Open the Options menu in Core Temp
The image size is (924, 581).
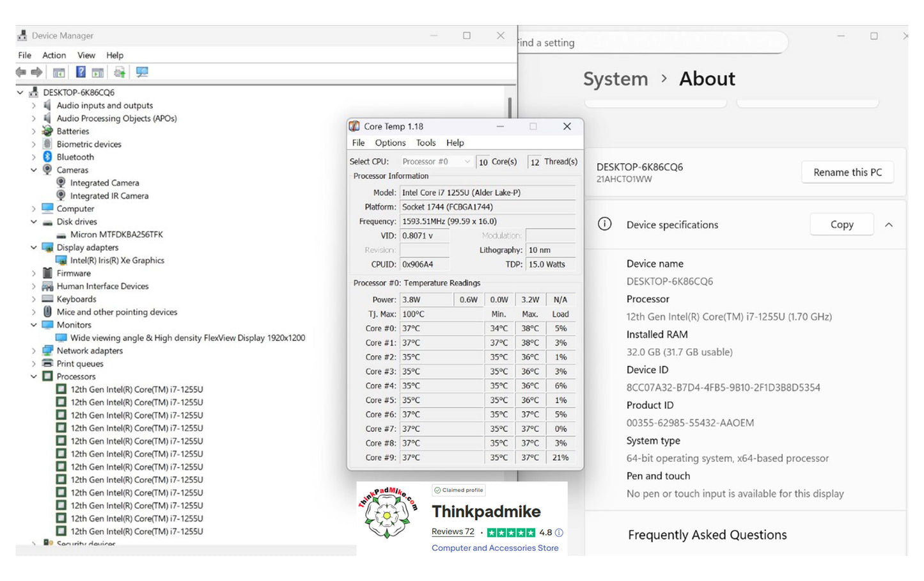(x=389, y=143)
